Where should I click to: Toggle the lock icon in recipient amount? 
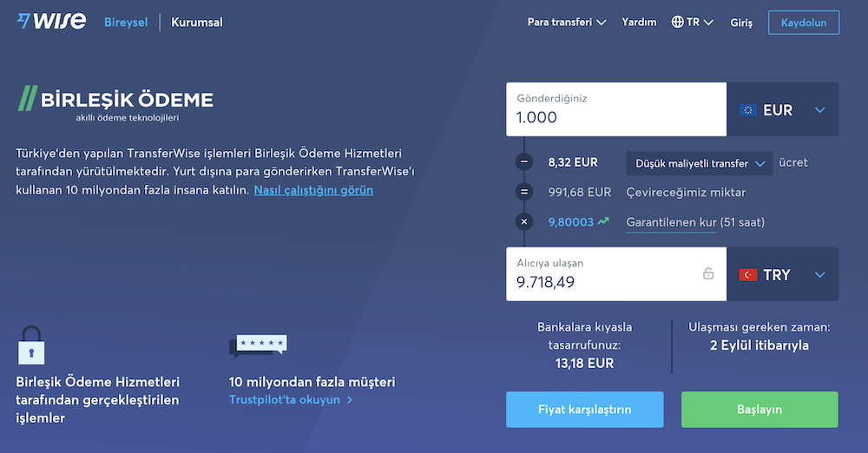pyautogui.click(x=708, y=273)
